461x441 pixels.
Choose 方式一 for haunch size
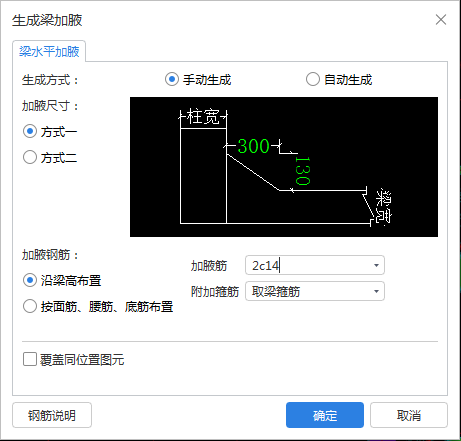[30, 131]
